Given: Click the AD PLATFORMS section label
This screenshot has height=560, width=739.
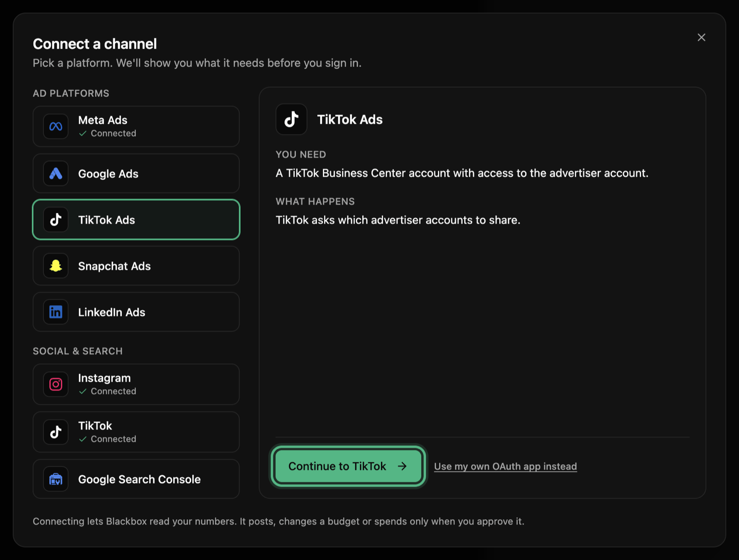Looking at the screenshot, I should pos(71,93).
